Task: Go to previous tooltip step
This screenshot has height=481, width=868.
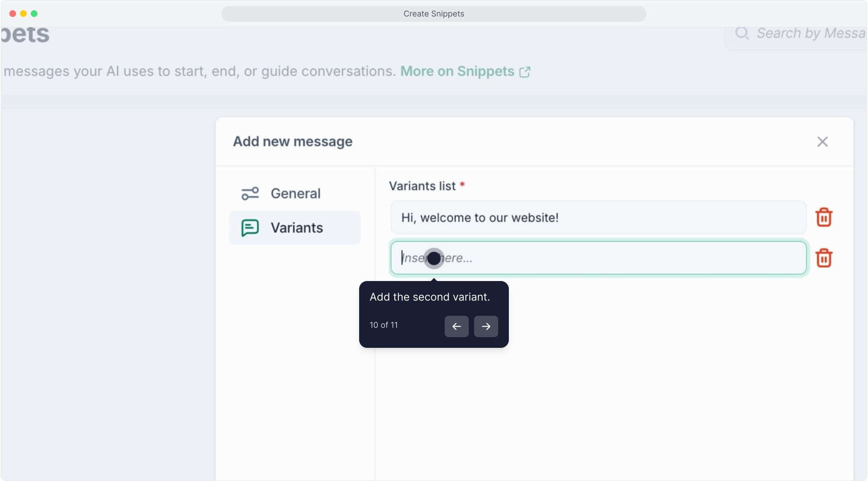Action: click(456, 326)
